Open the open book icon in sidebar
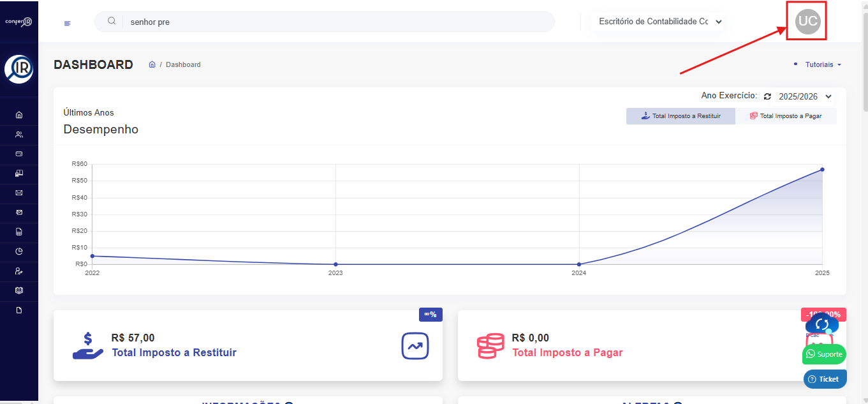The width and height of the screenshot is (868, 404). tap(18, 290)
